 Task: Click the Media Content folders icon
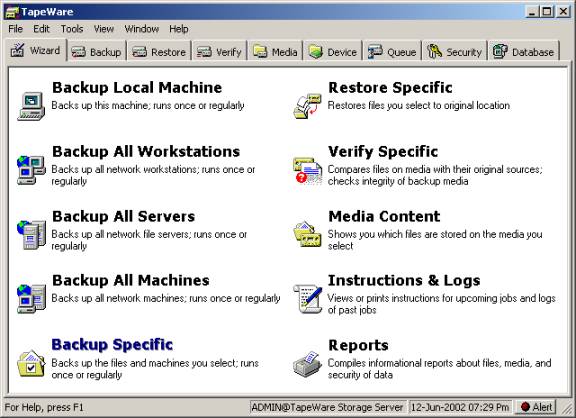[307, 234]
